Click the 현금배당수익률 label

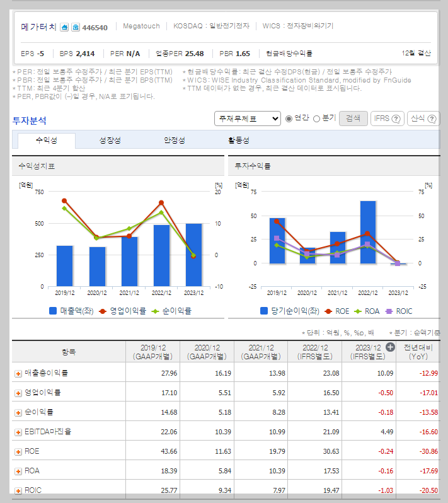tap(289, 54)
